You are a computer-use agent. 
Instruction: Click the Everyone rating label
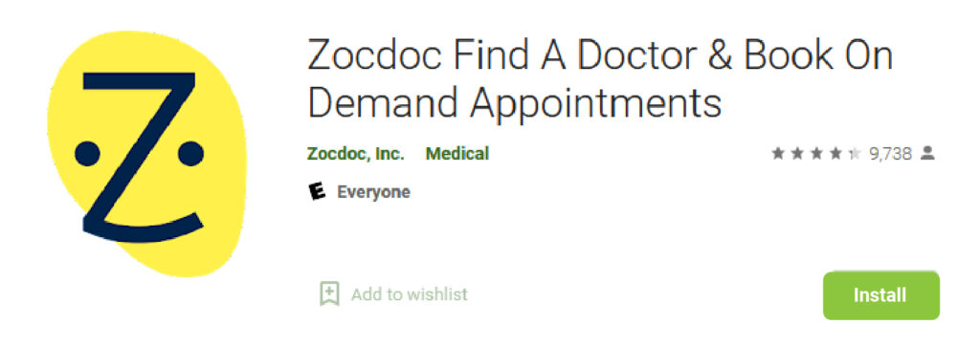click(374, 192)
